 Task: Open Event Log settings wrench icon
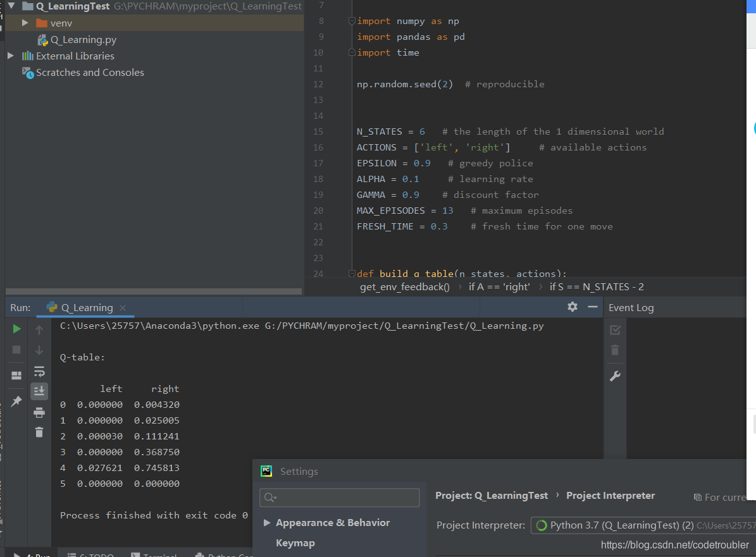pos(615,376)
